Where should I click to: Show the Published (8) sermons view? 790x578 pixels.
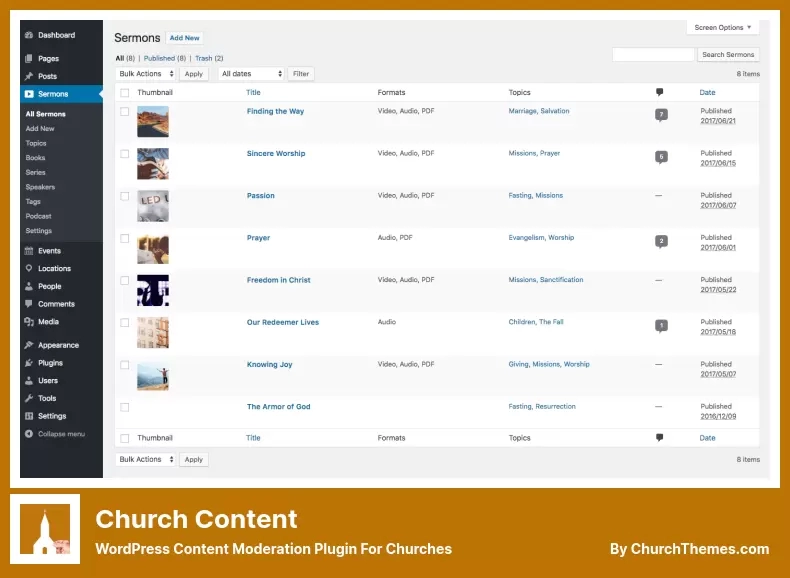coord(165,58)
